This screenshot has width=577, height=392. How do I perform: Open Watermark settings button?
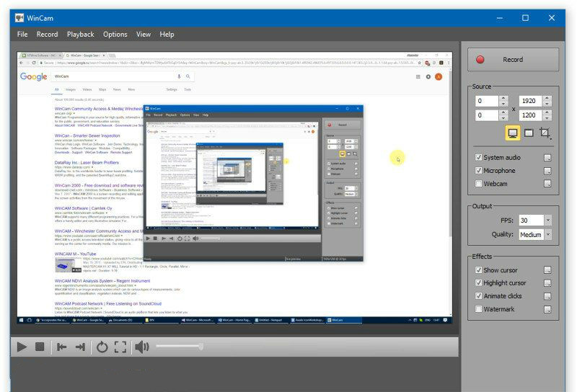[x=547, y=309]
